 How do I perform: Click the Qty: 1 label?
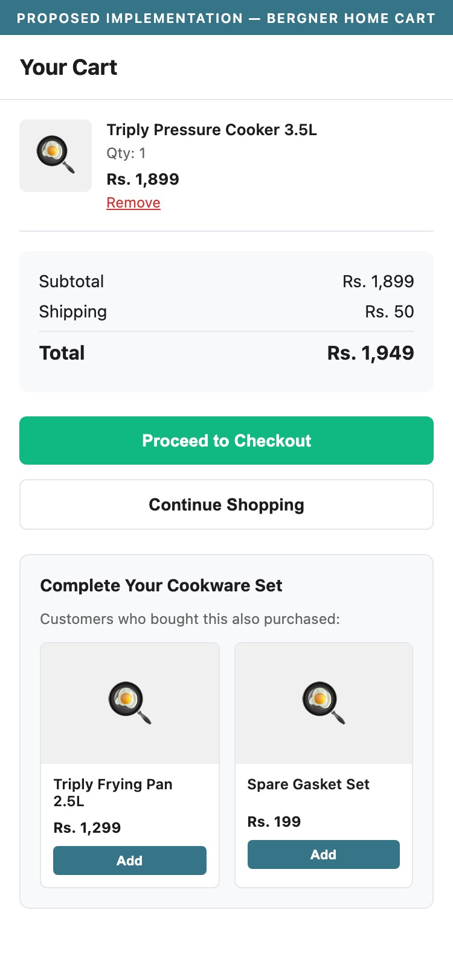click(x=126, y=153)
